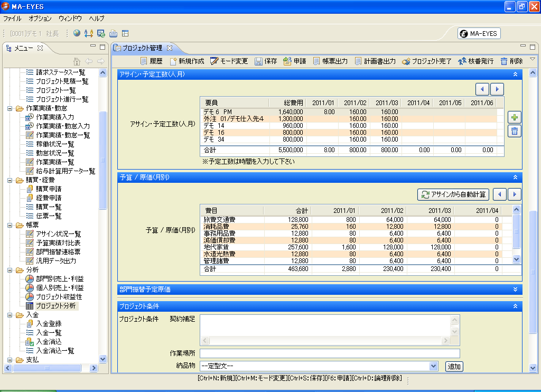The image size is (541, 392).
Task: Click アサインから自動計算 button
Action: click(453, 194)
